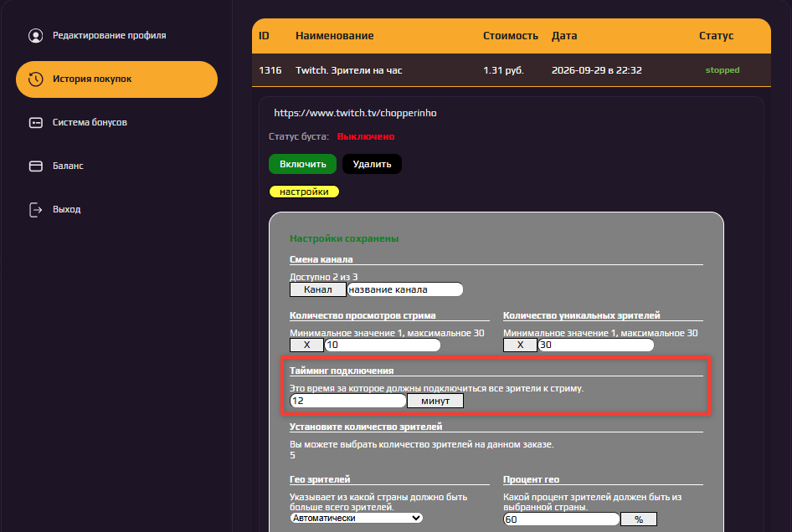
Task: Click the Статус column header
Action: [x=716, y=36]
